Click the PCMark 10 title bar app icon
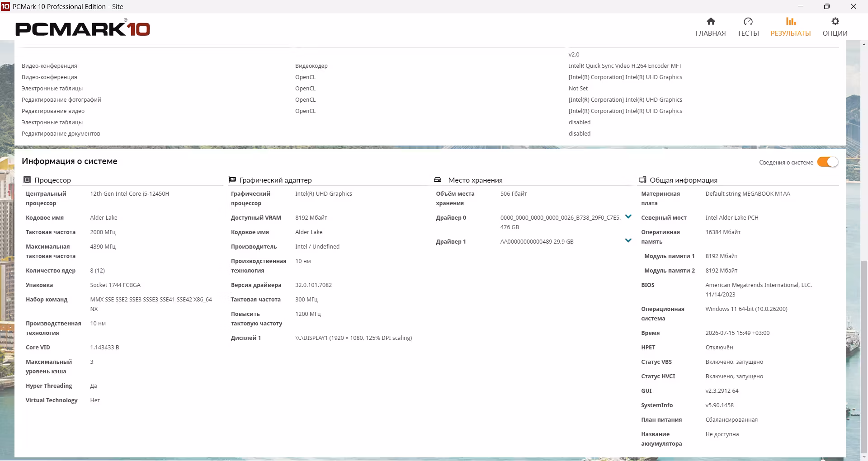 click(x=5, y=6)
